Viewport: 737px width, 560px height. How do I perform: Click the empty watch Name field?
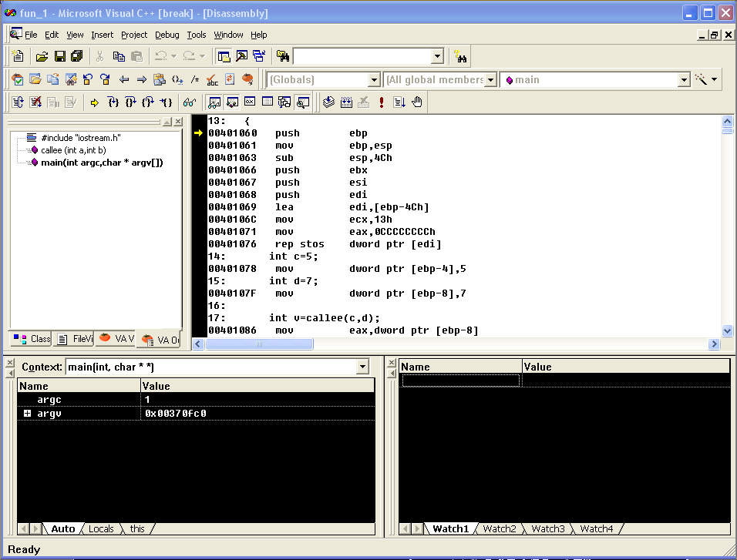pos(460,381)
